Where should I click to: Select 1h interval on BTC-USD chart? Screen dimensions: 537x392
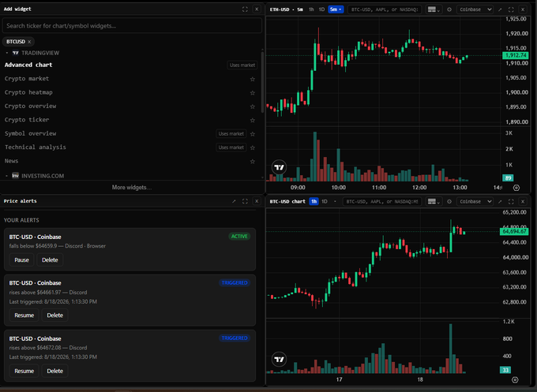tap(314, 201)
